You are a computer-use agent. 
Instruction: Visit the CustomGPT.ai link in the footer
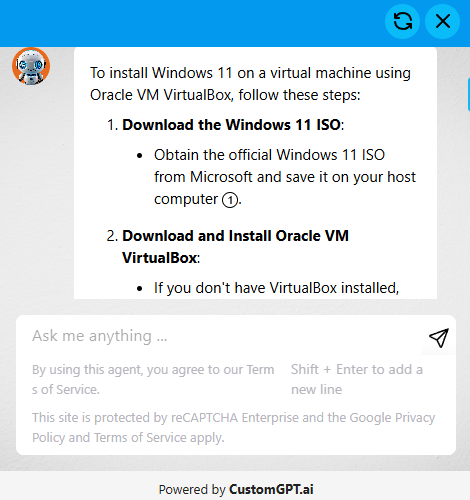271,489
